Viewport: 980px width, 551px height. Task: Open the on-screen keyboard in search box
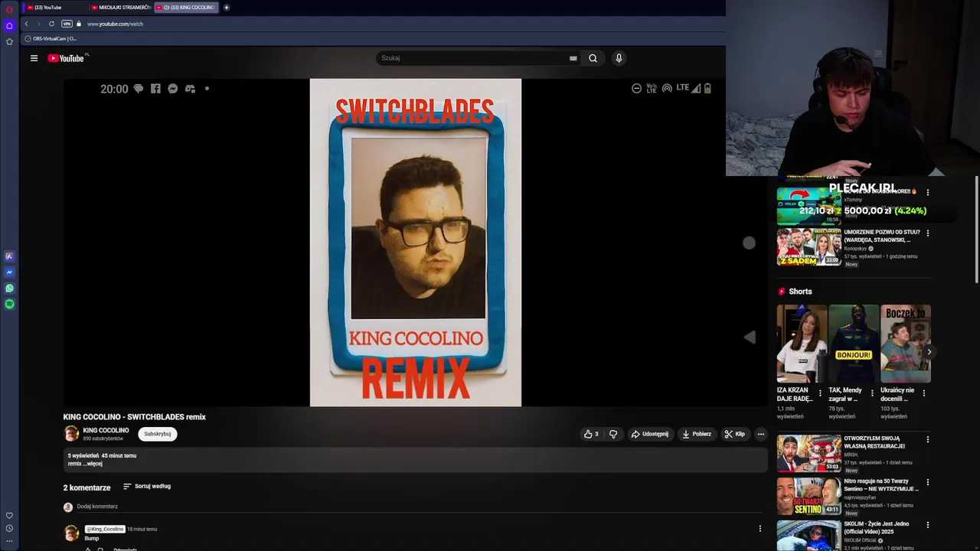tap(573, 58)
